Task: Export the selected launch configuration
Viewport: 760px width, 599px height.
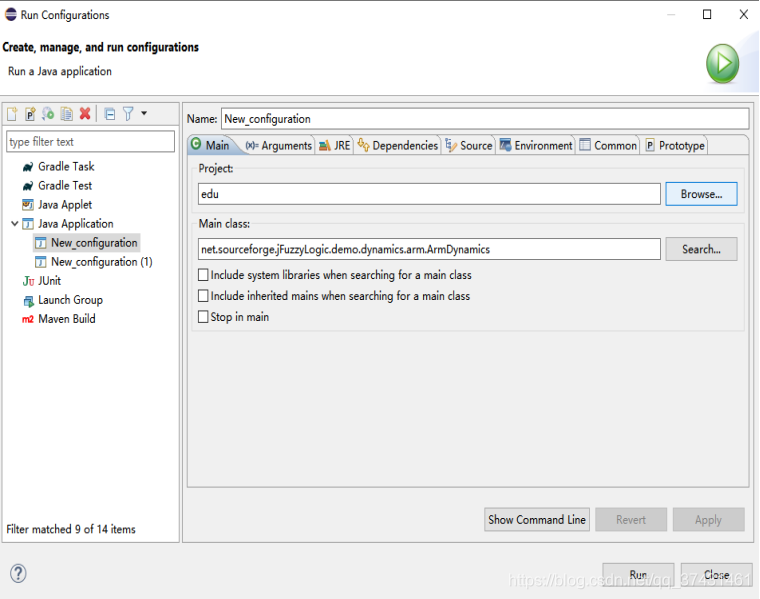Action: (x=48, y=114)
